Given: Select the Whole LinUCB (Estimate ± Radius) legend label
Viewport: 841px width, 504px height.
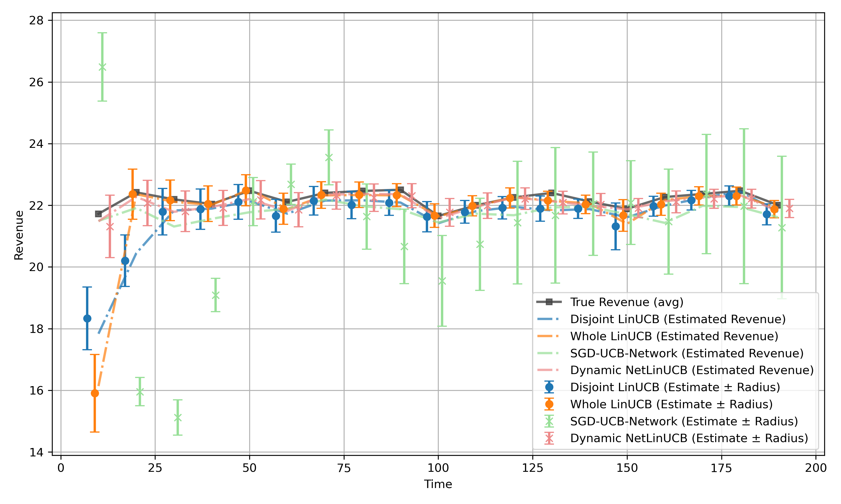Looking at the screenshot, I should [x=671, y=404].
